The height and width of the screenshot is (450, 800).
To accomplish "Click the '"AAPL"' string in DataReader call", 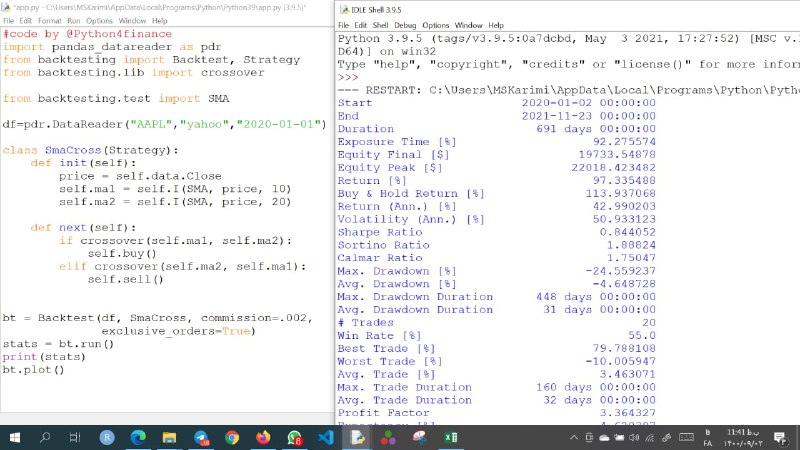I will pyautogui.click(x=152, y=124).
